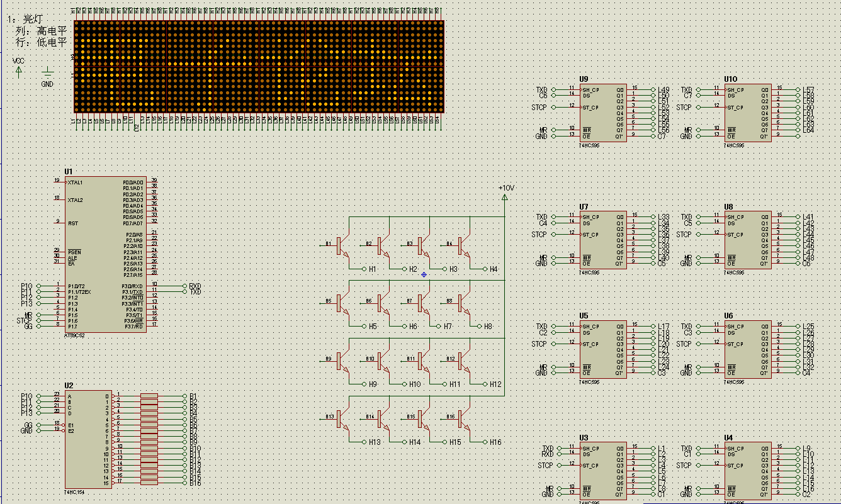Screen dimensions: 841x504
Task: Select the LED dot matrix display
Action: [259, 67]
